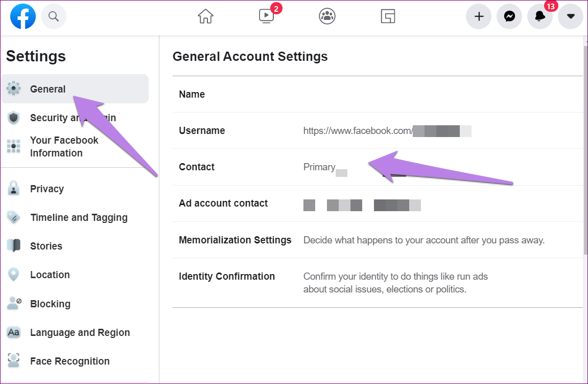Open Your Facebook Information settings
This screenshot has height=384, width=588.
[x=64, y=147]
